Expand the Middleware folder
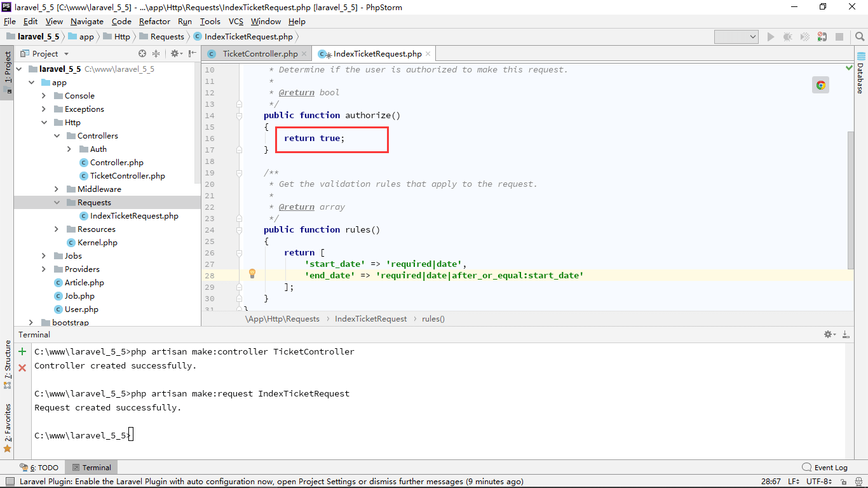Image resolution: width=868 pixels, height=488 pixels. 57,189
